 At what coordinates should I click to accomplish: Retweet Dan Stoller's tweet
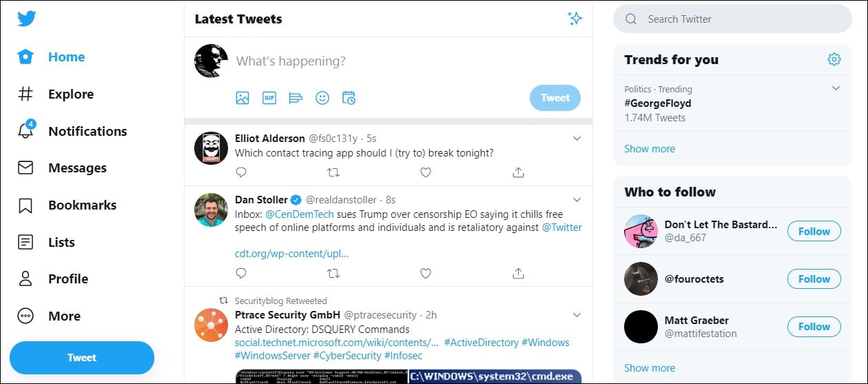333,274
